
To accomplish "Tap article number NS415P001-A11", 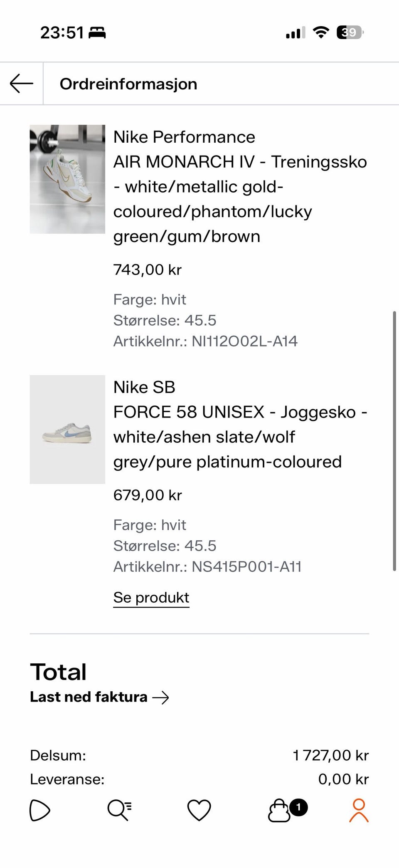I will point(246,566).
